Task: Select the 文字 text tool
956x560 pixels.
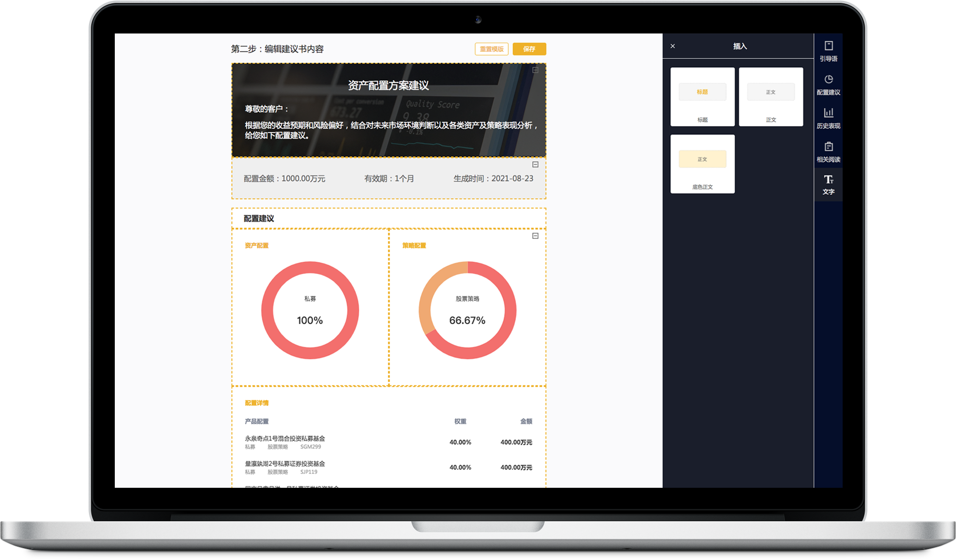Action: [828, 185]
